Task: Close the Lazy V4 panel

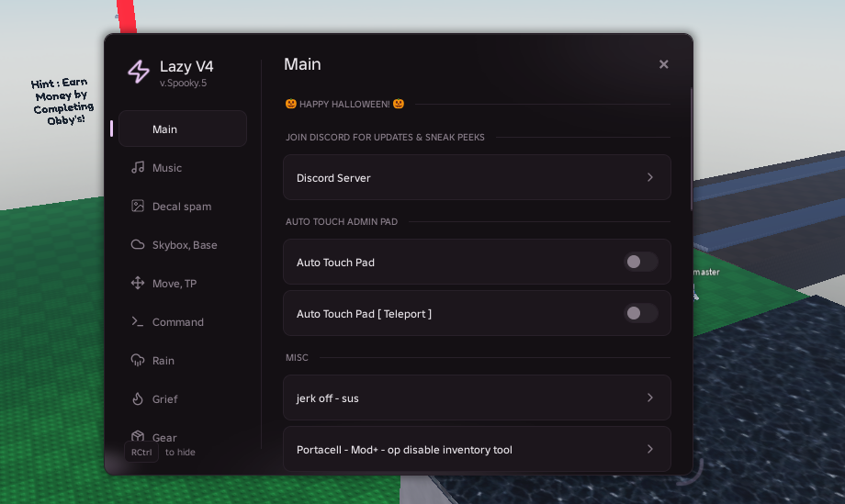Action: pos(663,64)
